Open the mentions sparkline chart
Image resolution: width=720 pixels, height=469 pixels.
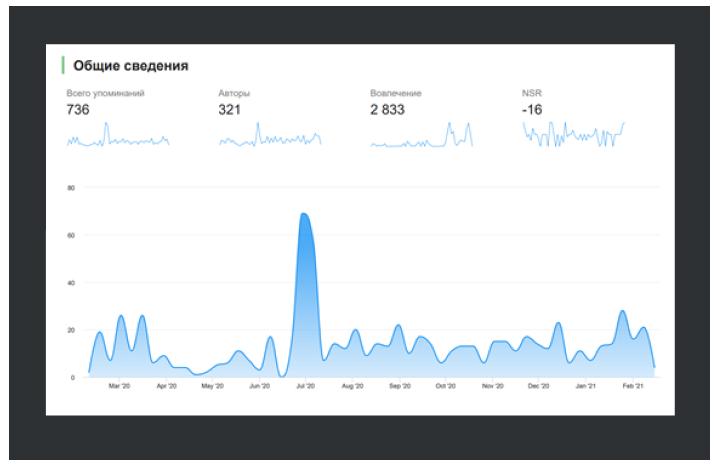coord(118,134)
